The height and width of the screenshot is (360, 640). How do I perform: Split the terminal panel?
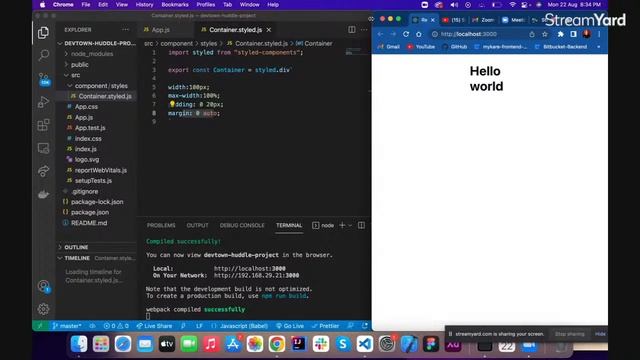[x=361, y=225]
